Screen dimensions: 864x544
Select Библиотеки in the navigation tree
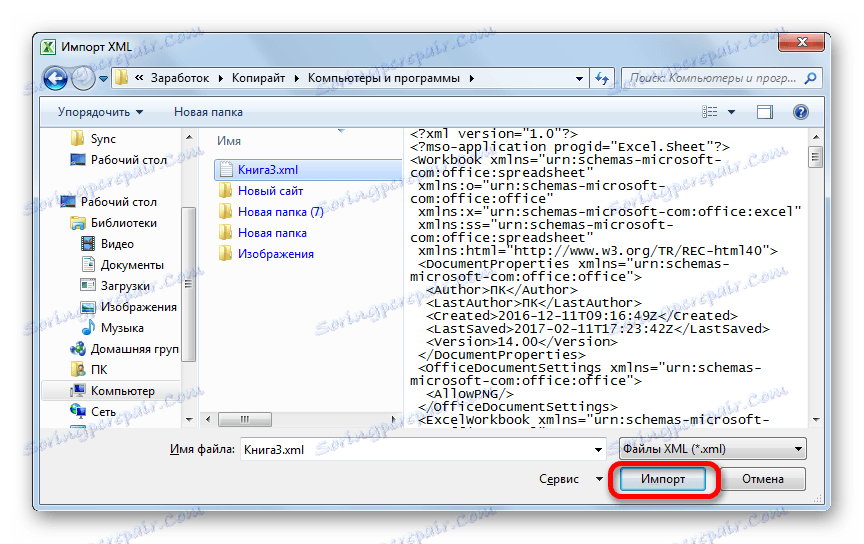pos(123,223)
